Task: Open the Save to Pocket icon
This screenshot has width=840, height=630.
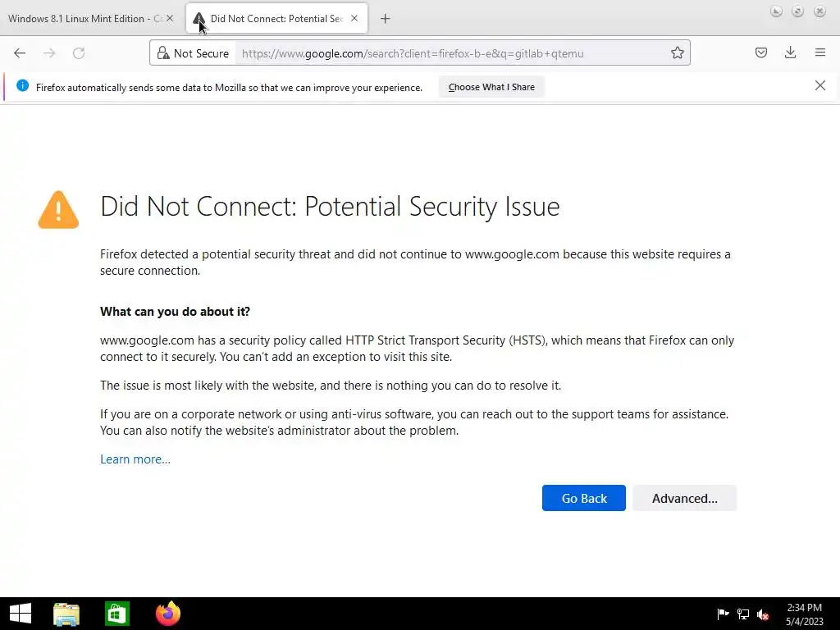Action: (x=761, y=53)
